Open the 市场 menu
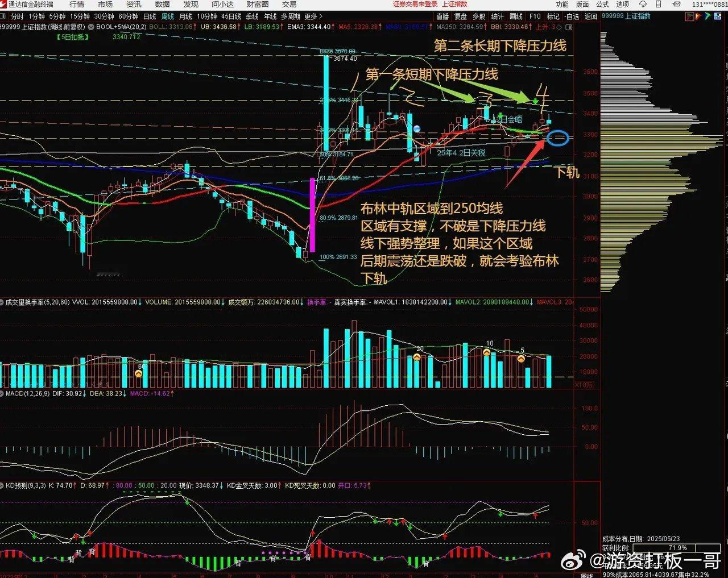This screenshot has height=578, width=728. 105,4
